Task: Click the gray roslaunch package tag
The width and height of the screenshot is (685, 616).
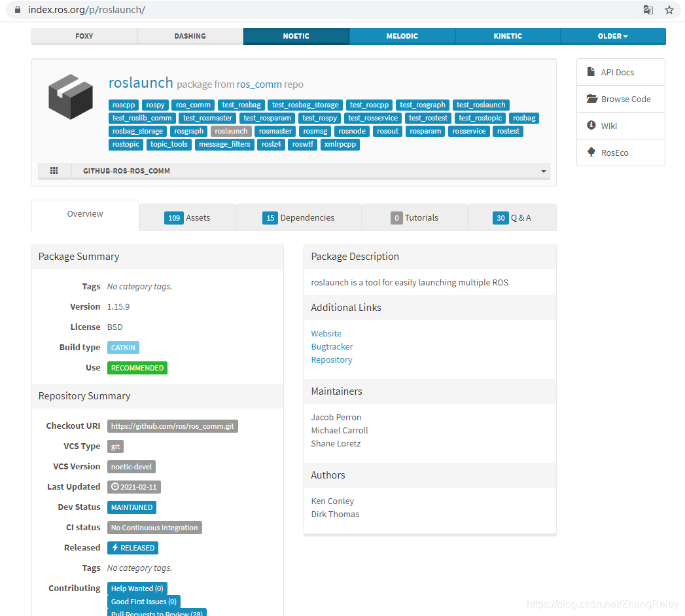Action: point(231,131)
